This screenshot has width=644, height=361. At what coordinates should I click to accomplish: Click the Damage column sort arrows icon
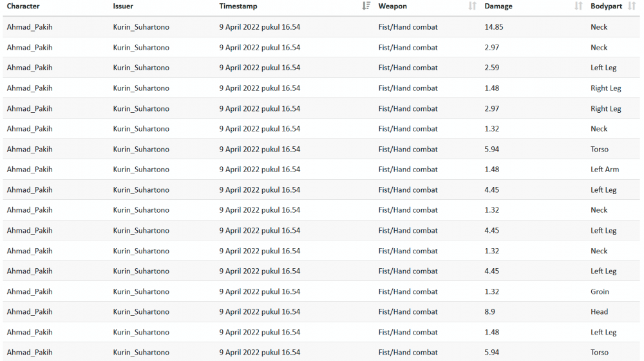click(578, 6)
